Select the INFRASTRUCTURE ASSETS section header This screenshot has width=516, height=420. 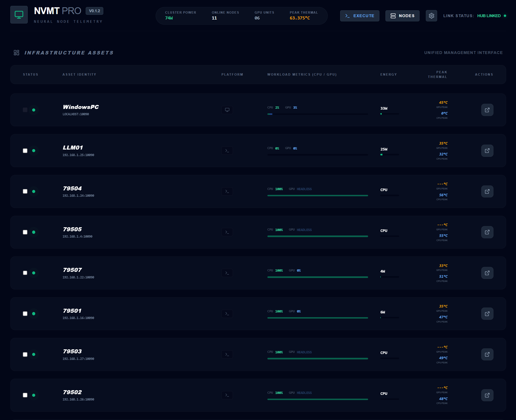click(69, 53)
